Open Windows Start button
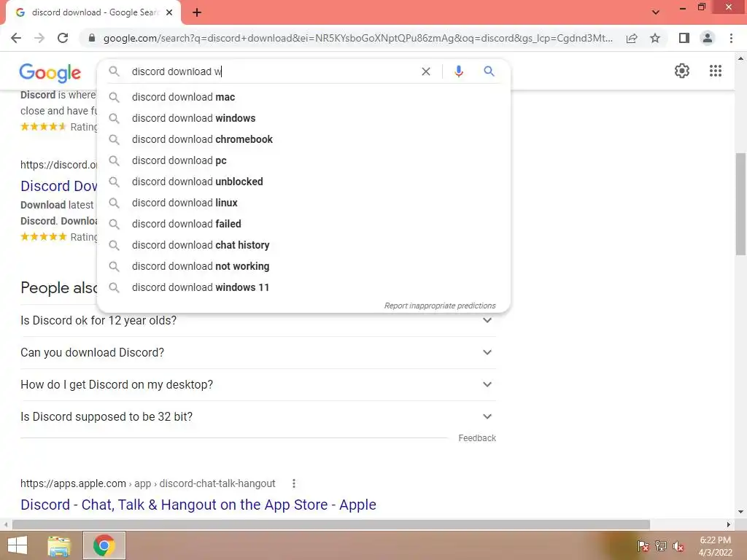 tap(18, 545)
